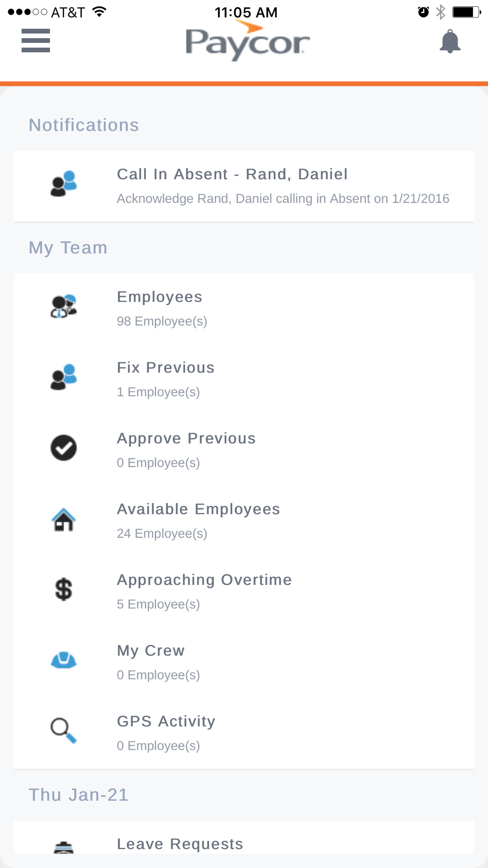Open My Crew item

(244, 663)
